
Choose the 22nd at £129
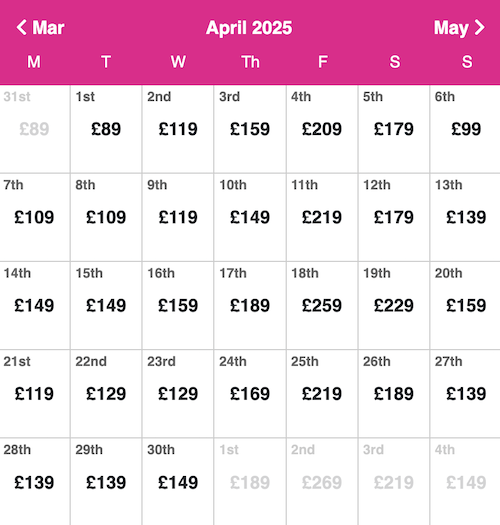point(106,394)
